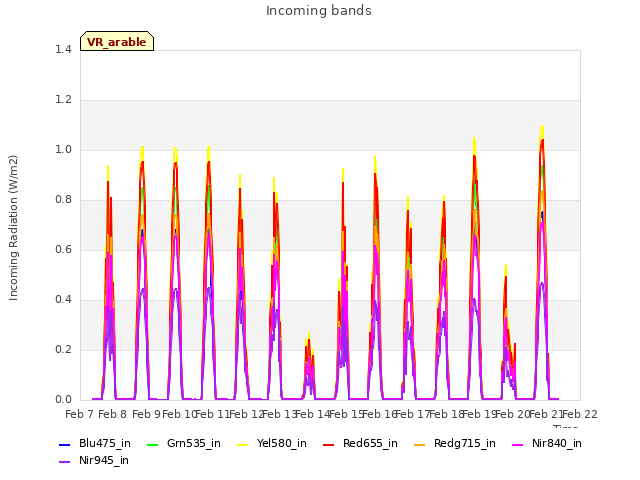Click the tallest peak near Feb 21

pos(542,261)
